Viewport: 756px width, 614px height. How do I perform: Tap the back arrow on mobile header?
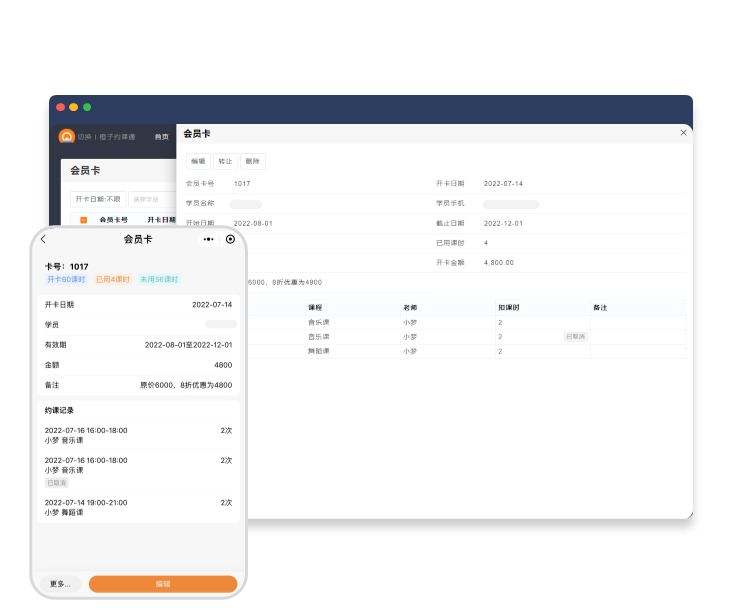43,239
